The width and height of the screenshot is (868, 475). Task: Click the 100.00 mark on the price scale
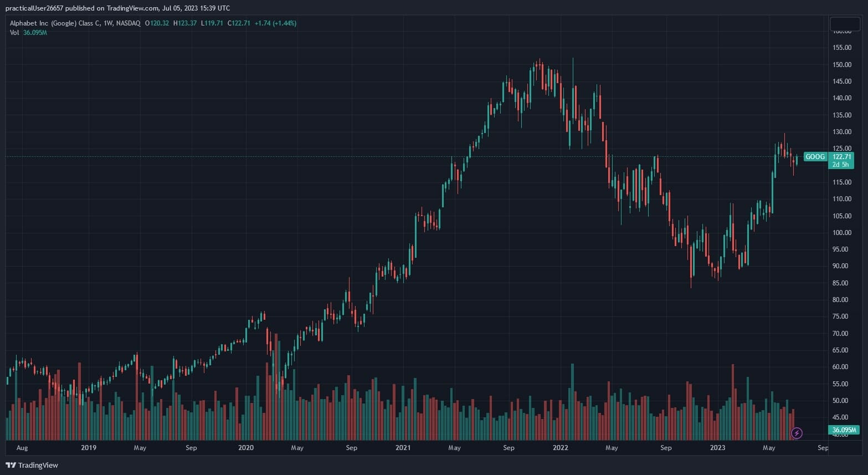842,233
